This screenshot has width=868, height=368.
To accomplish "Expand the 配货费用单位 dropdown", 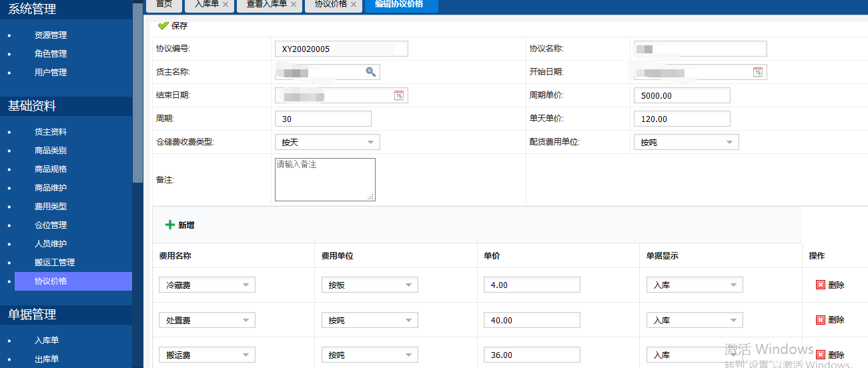I will tap(729, 142).
